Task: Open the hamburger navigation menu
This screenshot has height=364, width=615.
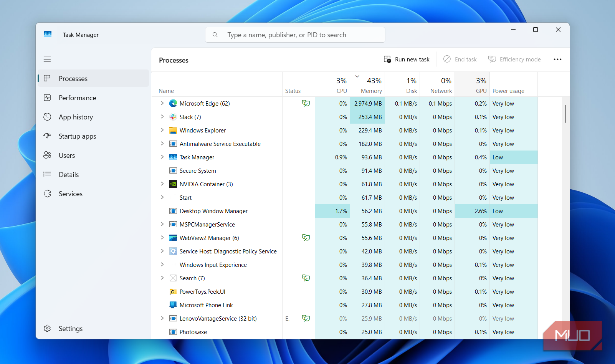Action: click(47, 59)
